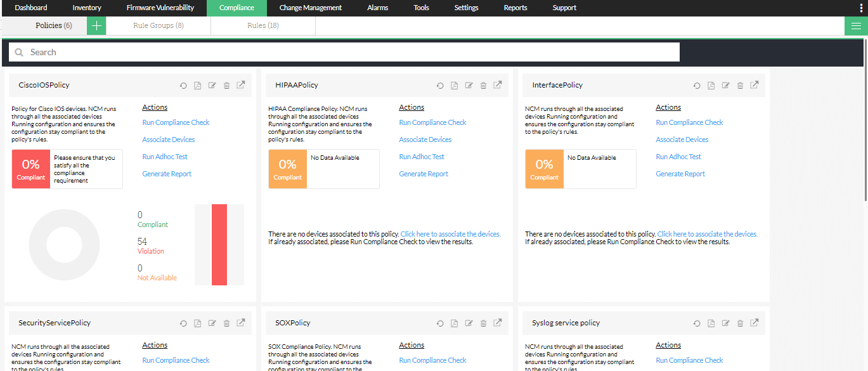
Task: Delete the SOXPolicy
Action: pyautogui.click(x=483, y=323)
